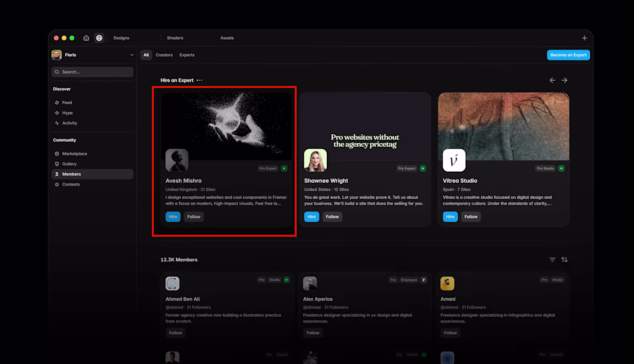The image size is (634, 364).
Task: Click the Pro Studio badge on Vitrea card
Action: pos(545,169)
